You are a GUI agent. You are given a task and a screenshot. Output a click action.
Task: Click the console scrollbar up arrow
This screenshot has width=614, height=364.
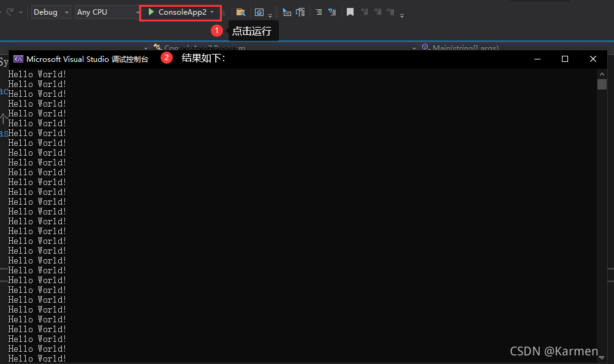pos(602,74)
